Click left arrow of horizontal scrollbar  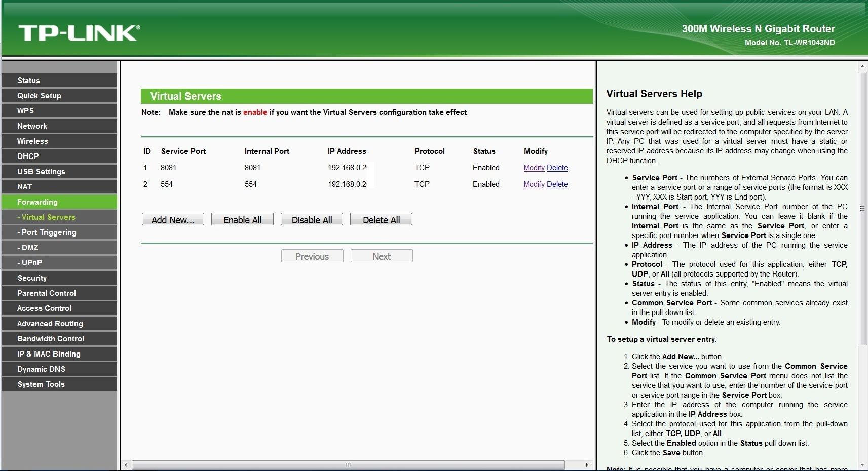pos(126,465)
